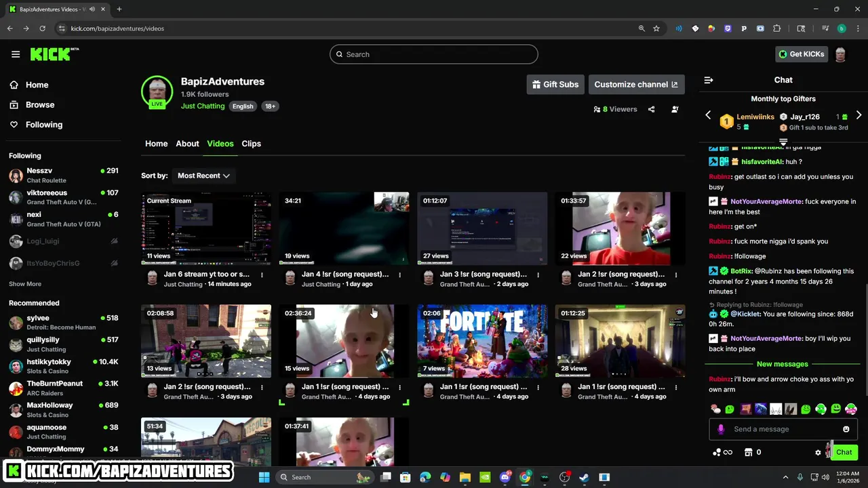The image size is (868, 488).
Task: Open the emoji picker in chat input
Action: coord(846,429)
